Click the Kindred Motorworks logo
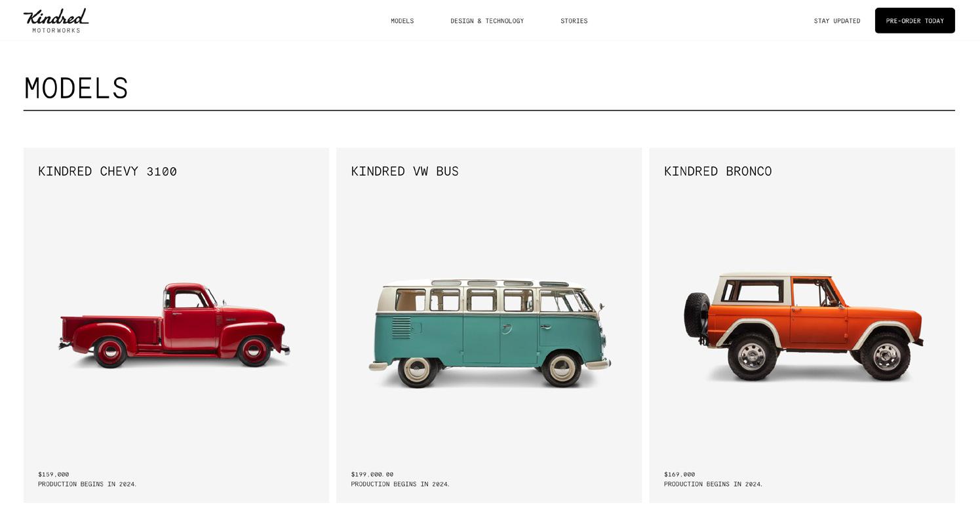 56,20
